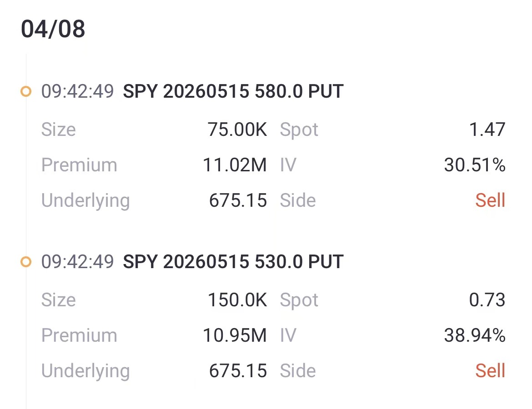Open the SPY 20260515 580.0 PUT contract
The height and width of the screenshot is (409, 532).
233,92
